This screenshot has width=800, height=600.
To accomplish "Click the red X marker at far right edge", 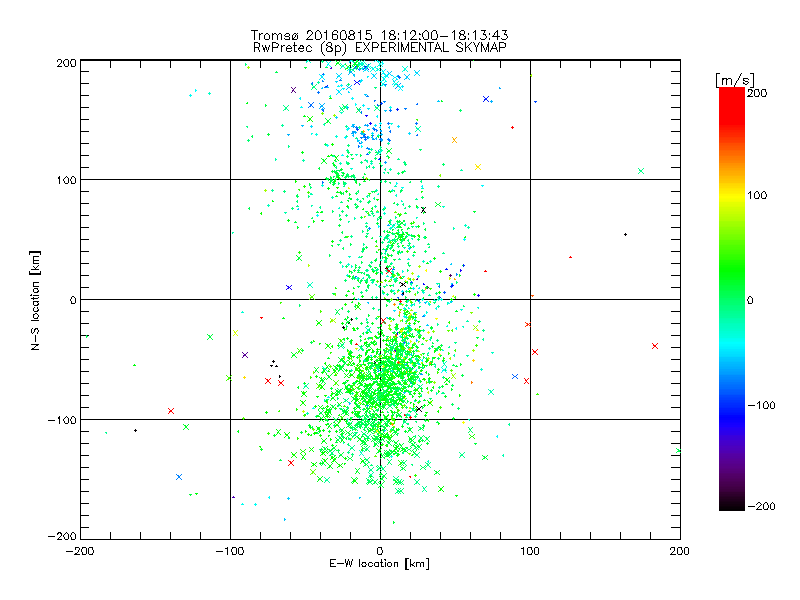I will (655, 346).
